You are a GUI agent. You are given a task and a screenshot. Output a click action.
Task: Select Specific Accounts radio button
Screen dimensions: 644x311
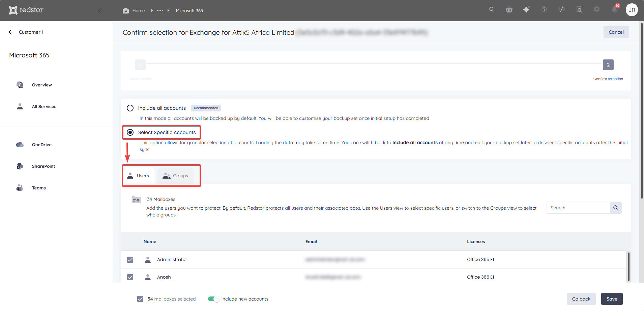(x=130, y=132)
